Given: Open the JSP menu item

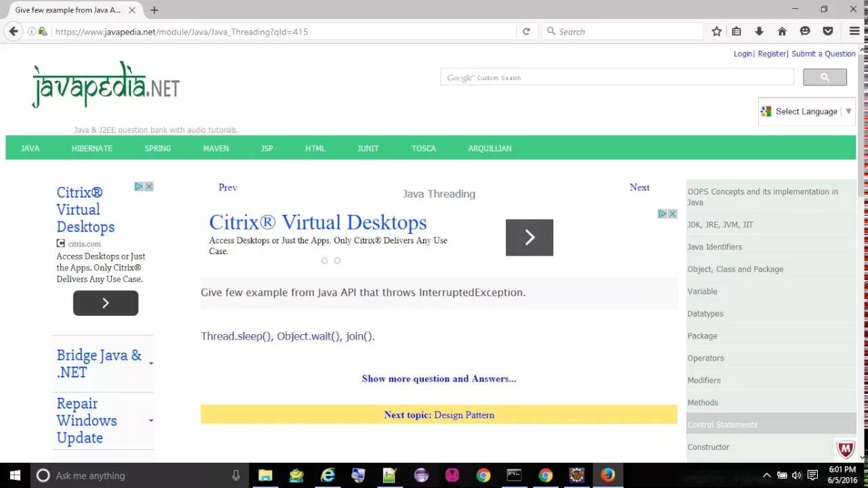Looking at the screenshot, I should pos(267,148).
